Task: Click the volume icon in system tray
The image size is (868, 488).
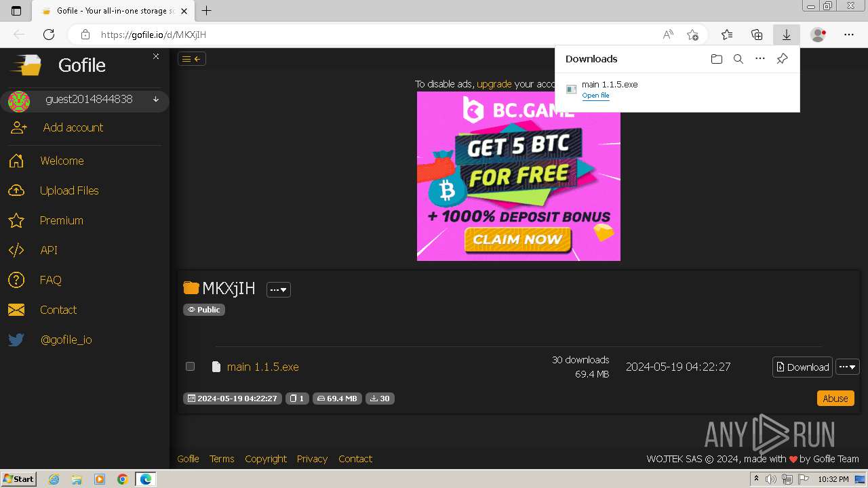Action: pyautogui.click(x=770, y=479)
